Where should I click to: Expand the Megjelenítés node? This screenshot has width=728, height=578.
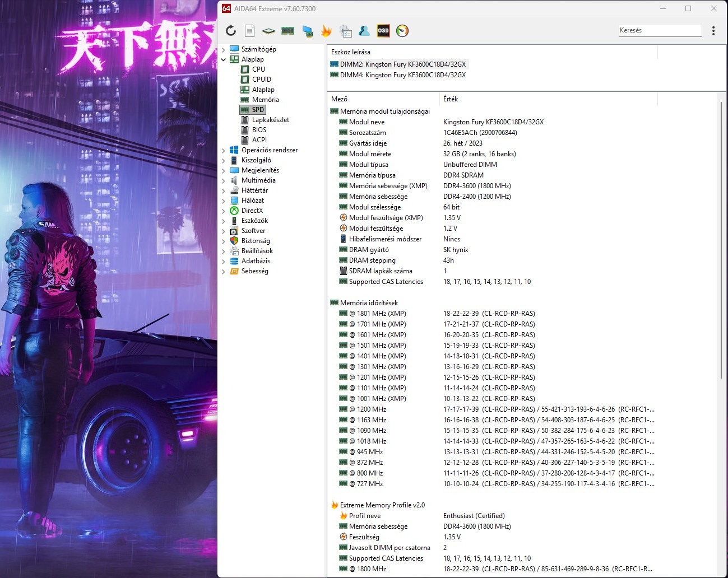click(224, 170)
